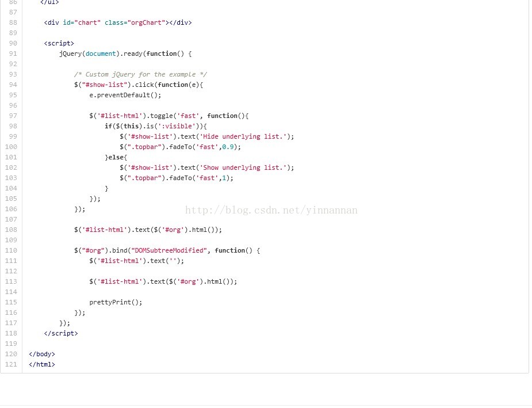Click the $("#show-list").click line
This screenshot has width=532, height=408.
point(139,85)
